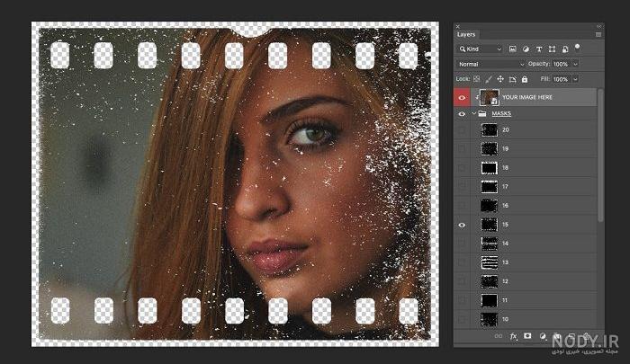The height and width of the screenshot is (364, 630).
Task: Show mask layer 19
Action: click(x=462, y=149)
